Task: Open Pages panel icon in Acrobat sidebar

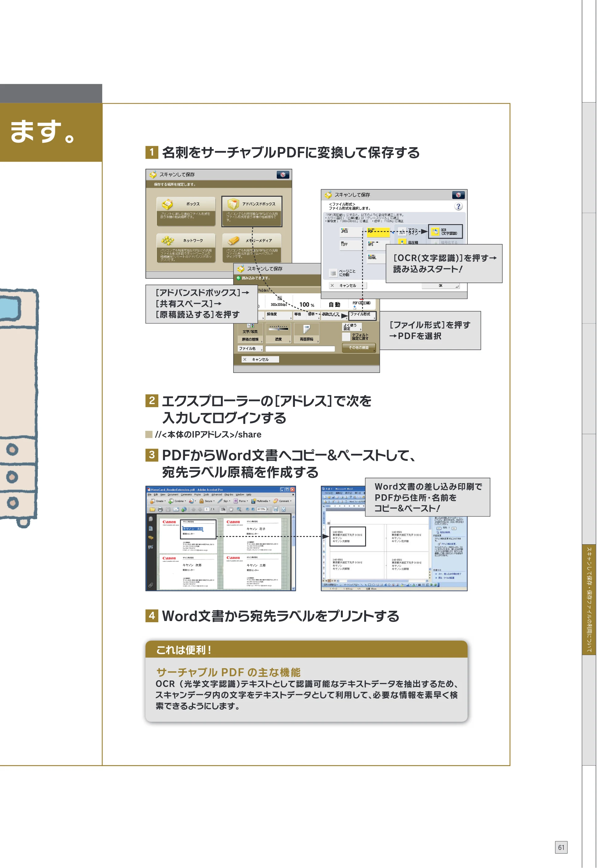Action: click(x=150, y=519)
